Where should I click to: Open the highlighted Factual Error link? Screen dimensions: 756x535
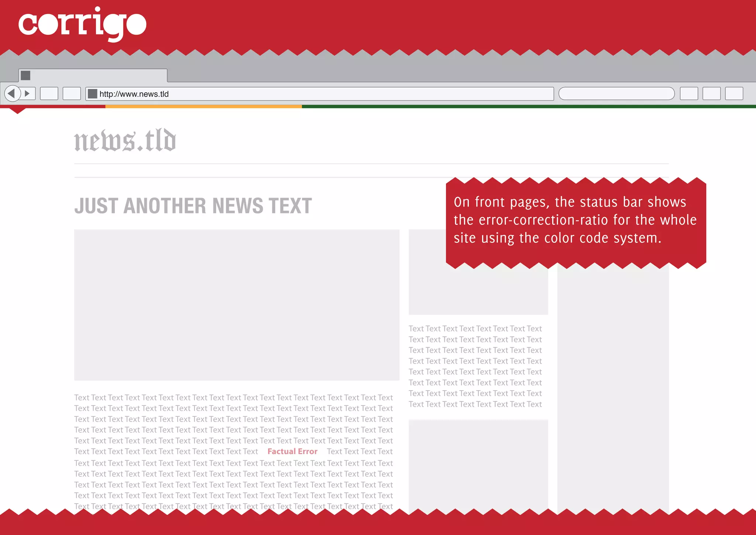pos(292,451)
